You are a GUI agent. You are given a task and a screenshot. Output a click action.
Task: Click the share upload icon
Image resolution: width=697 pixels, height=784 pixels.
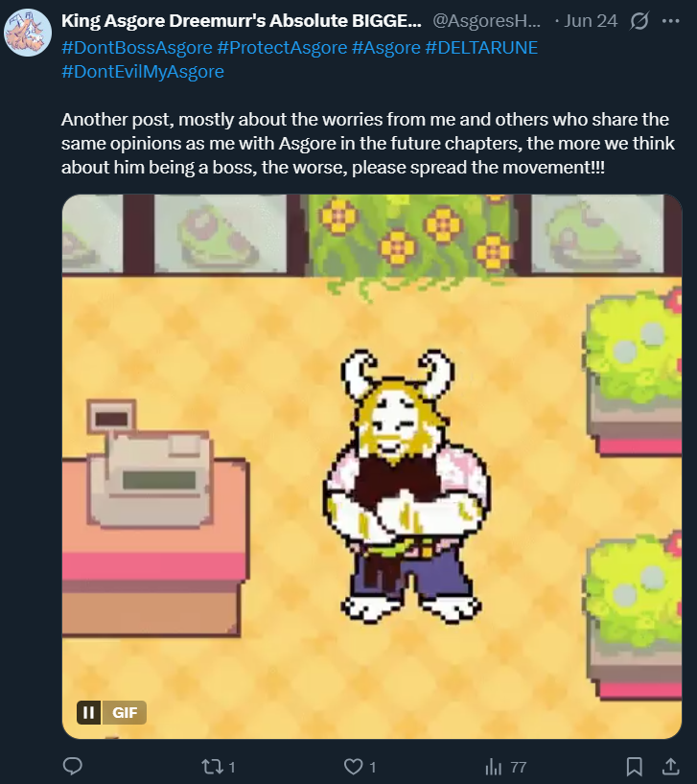[x=670, y=766]
